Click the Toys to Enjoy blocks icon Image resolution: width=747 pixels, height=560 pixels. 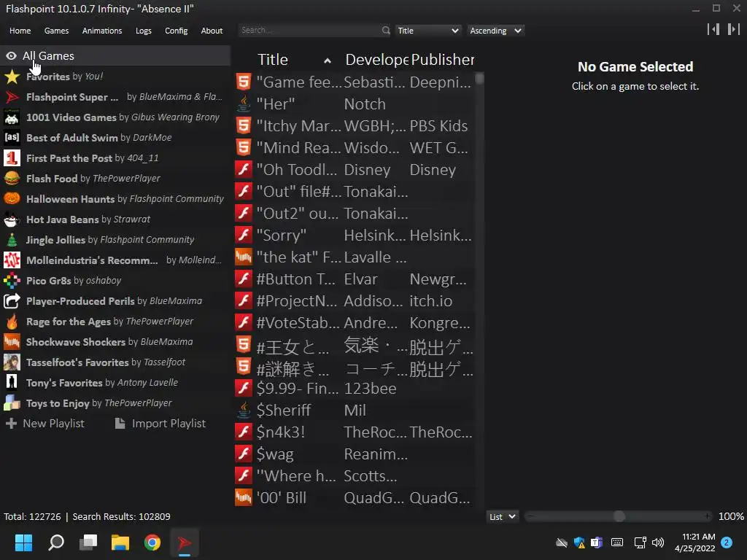click(x=12, y=403)
